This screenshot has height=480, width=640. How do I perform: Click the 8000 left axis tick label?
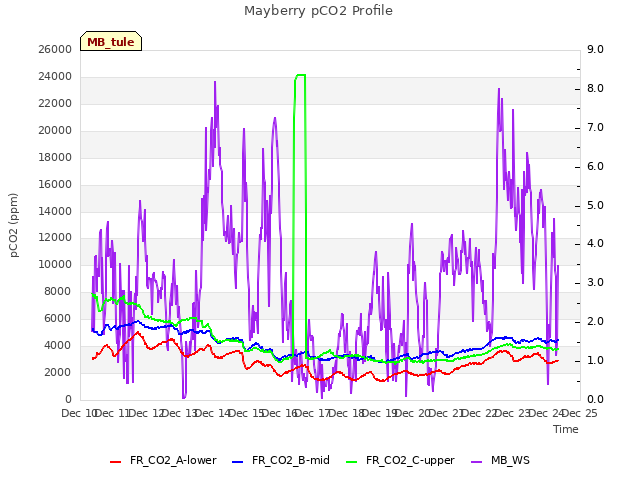pyautogui.click(x=58, y=291)
